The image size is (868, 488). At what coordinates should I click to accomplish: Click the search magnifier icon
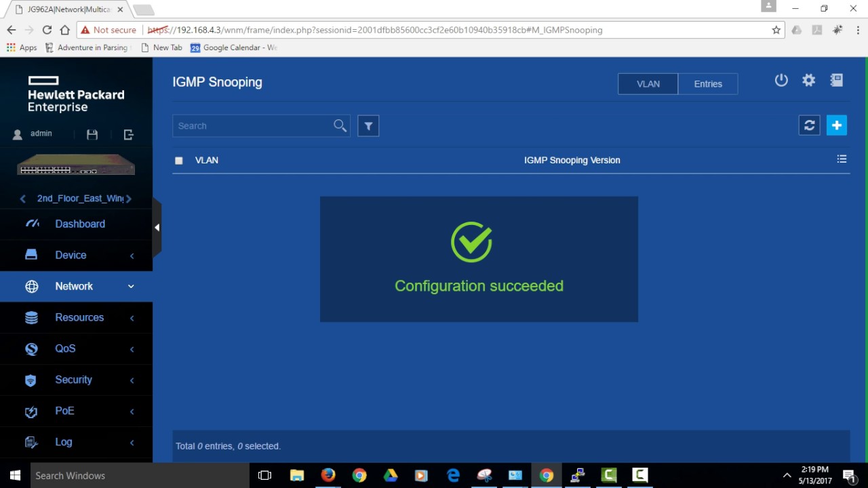(340, 125)
